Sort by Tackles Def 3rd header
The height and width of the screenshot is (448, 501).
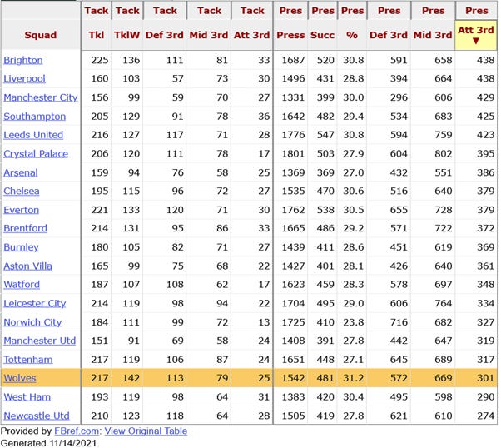pos(165,35)
